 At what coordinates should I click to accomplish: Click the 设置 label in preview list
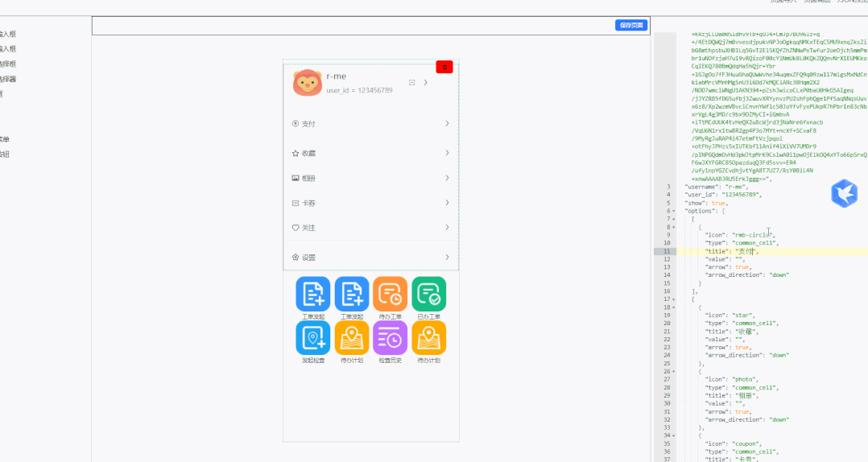[308, 258]
